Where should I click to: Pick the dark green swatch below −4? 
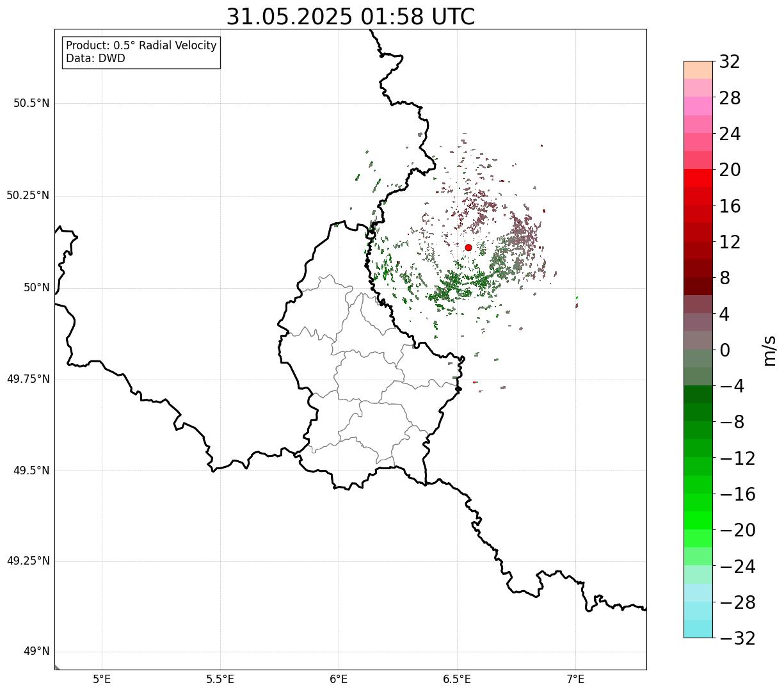(x=698, y=394)
